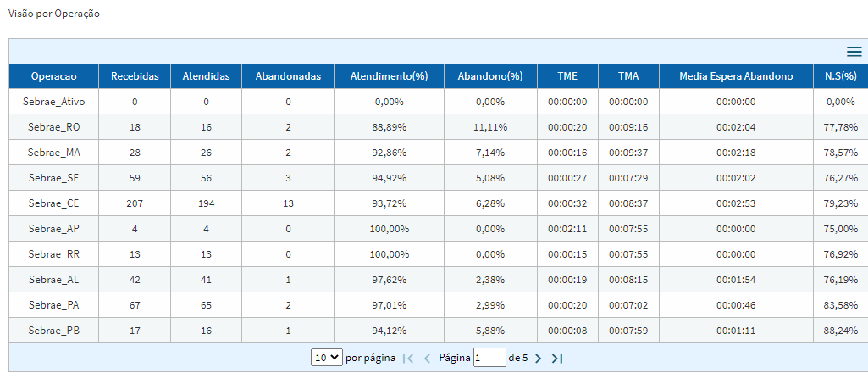The width and height of the screenshot is (868, 373).
Task: Select the Sebrae_CE operation cell
Action: [x=53, y=203]
